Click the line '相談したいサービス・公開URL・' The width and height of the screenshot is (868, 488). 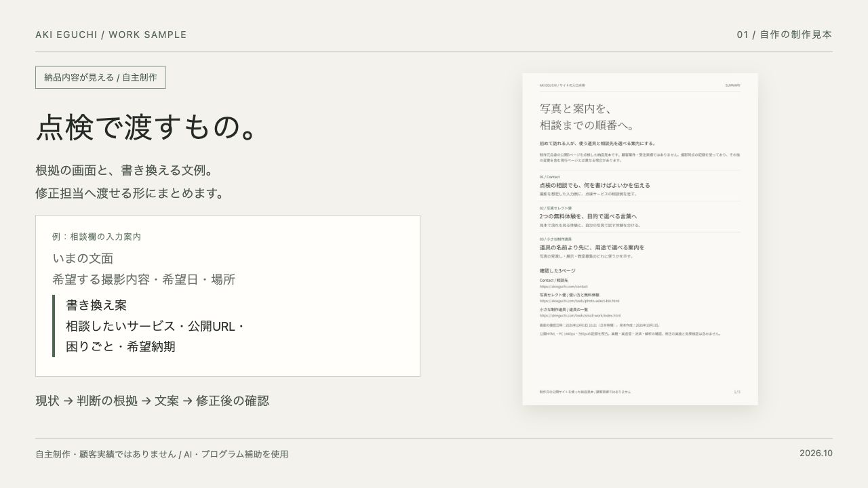[156, 326]
